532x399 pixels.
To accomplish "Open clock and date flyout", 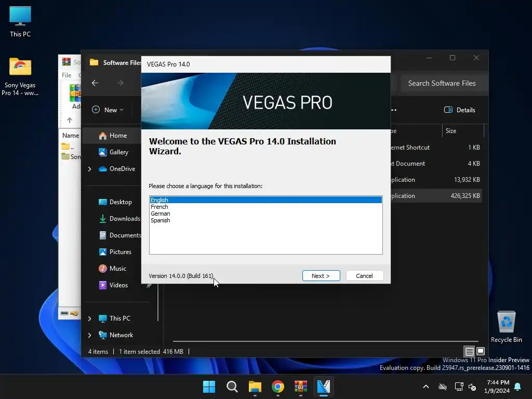I will [497, 387].
